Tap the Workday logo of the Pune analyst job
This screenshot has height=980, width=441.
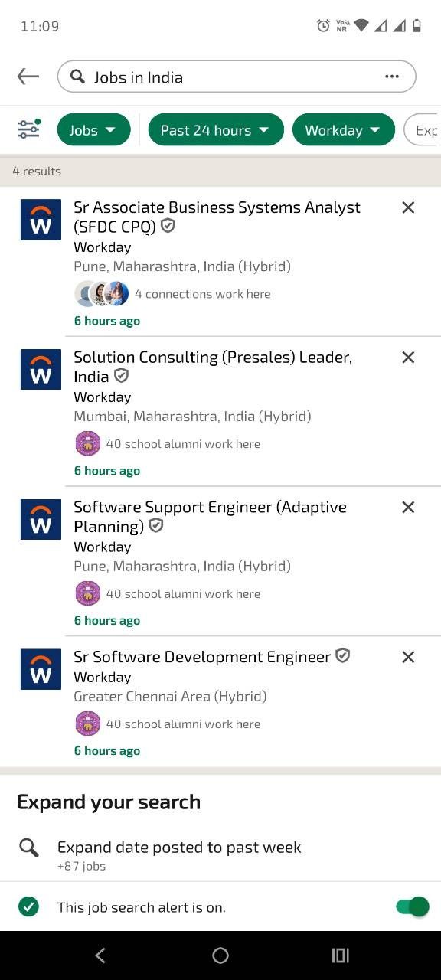click(x=41, y=220)
